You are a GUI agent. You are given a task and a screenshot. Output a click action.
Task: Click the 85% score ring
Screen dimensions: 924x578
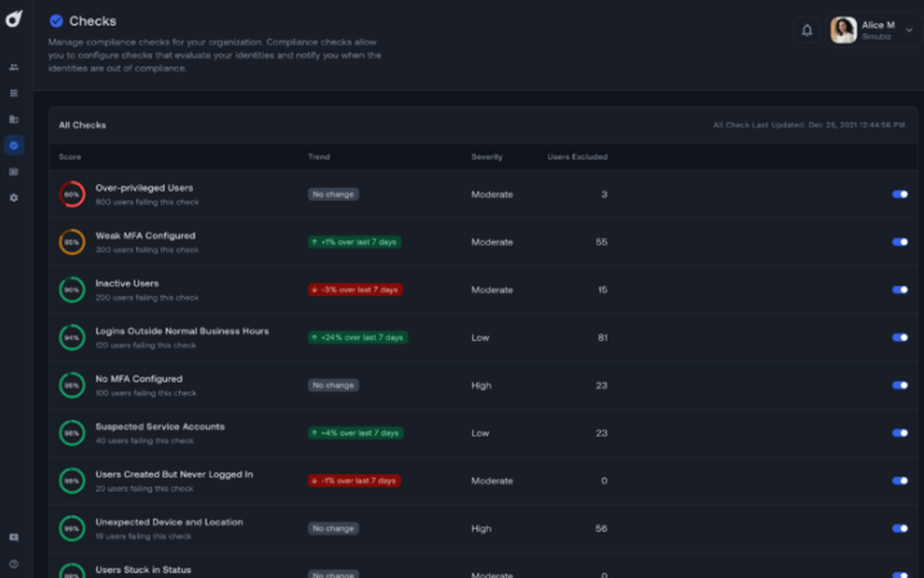tap(72, 242)
